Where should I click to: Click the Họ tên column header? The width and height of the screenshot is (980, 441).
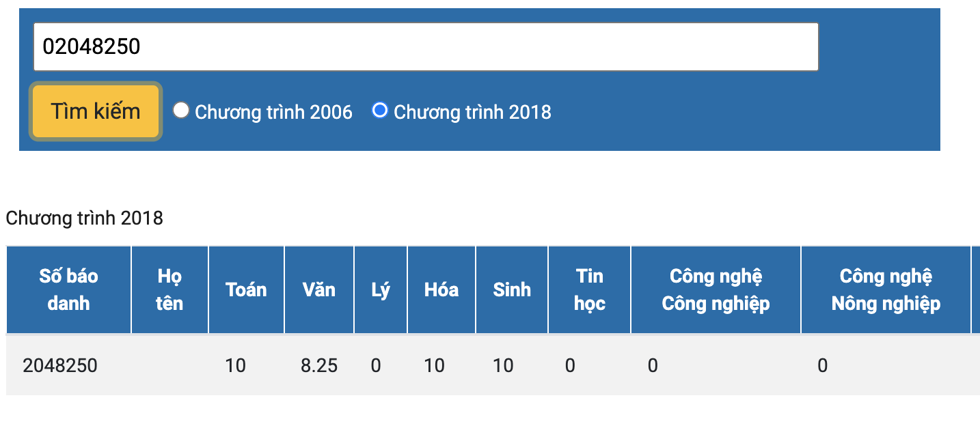[x=169, y=289]
